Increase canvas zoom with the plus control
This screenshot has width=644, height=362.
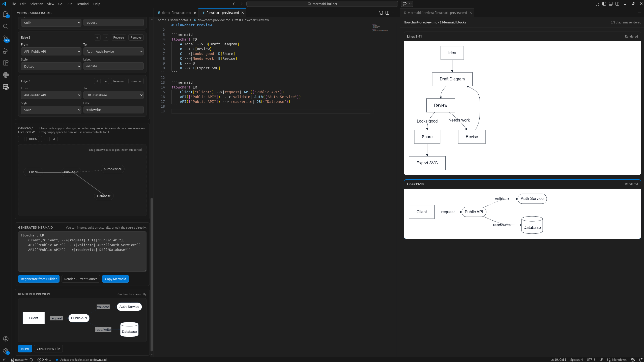point(44,139)
